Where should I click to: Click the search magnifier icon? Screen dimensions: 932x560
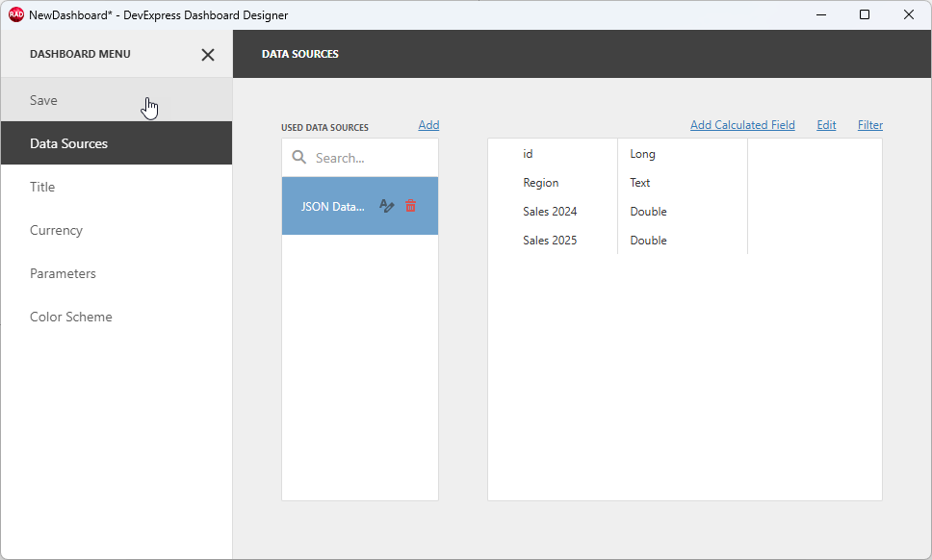pos(299,157)
